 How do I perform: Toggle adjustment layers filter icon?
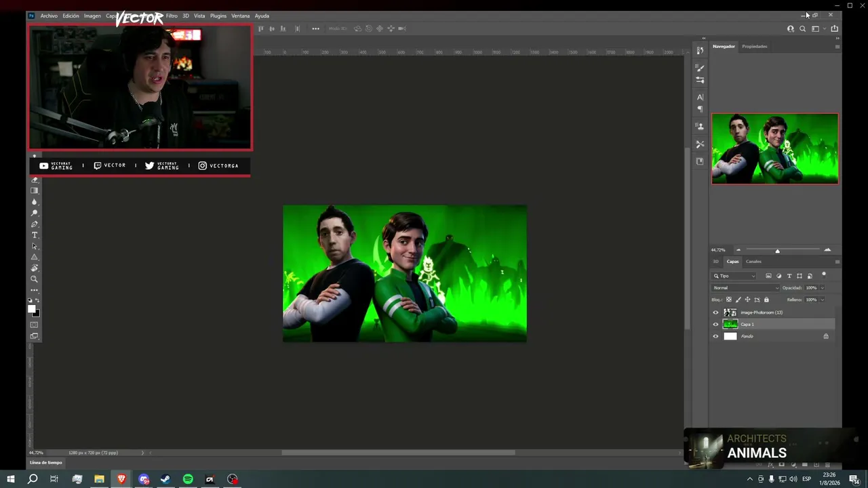(x=778, y=276)
